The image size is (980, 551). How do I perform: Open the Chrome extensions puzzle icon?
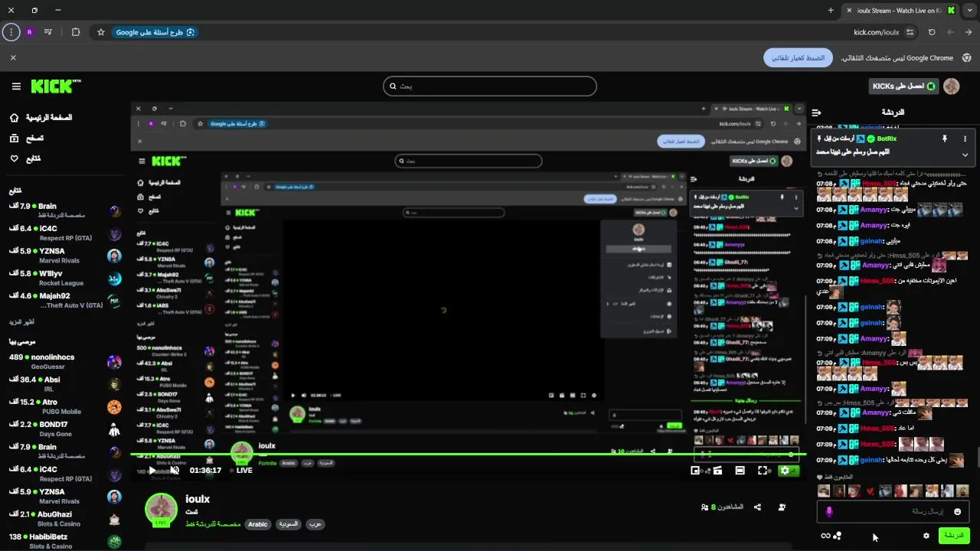(76, 32)
